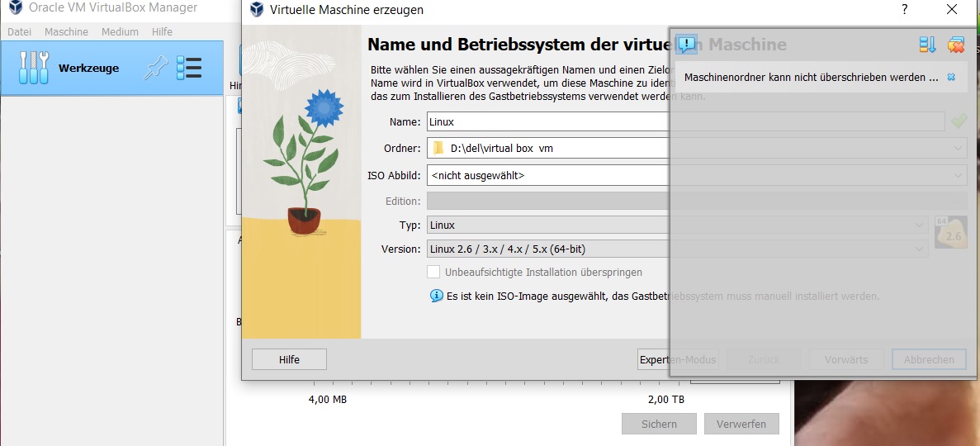Click the VirtualBox logo in wizard title bar
This screenshot has height=446, width=980.
(256, 9)
